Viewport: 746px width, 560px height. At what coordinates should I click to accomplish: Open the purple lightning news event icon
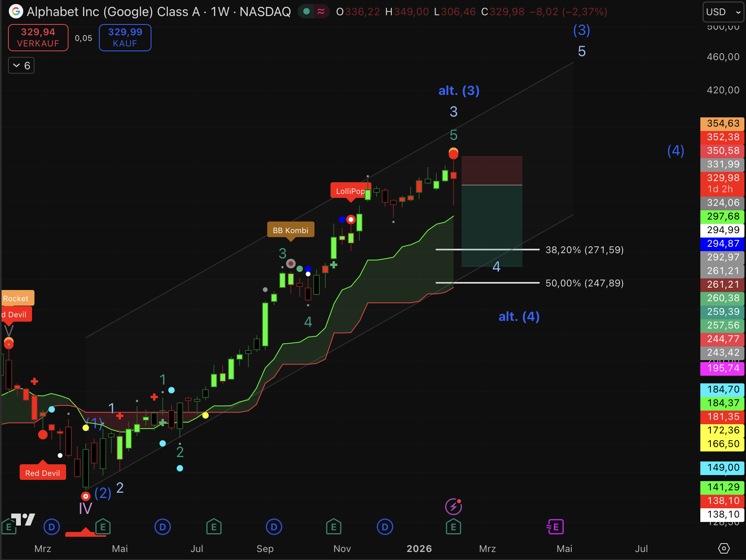[x=453, y=507]
